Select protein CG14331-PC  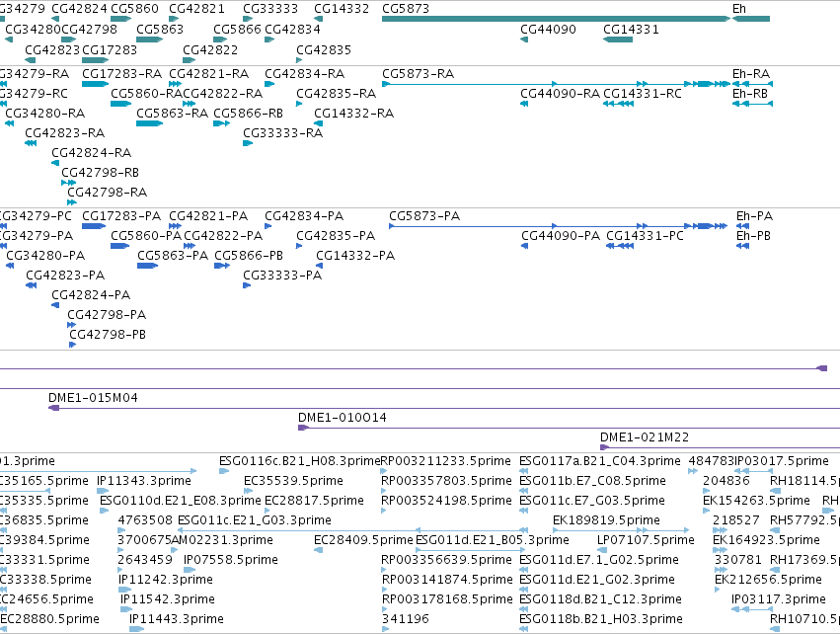tap(620, 246)
